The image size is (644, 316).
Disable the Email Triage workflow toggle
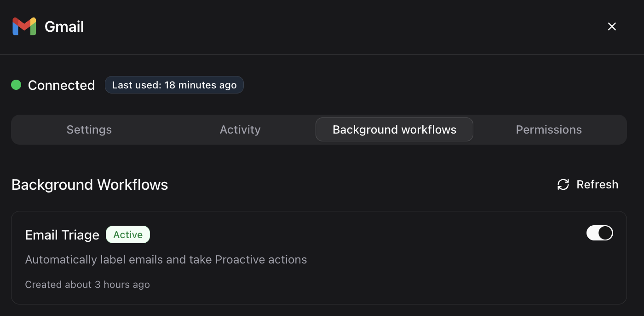coord(600,233)
